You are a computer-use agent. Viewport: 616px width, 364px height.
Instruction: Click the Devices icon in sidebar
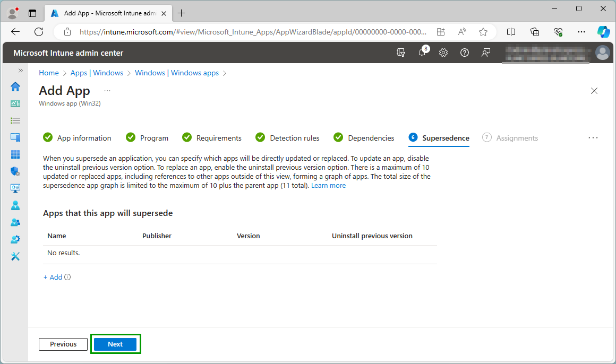pyautogui.click(x=15, y=137)
